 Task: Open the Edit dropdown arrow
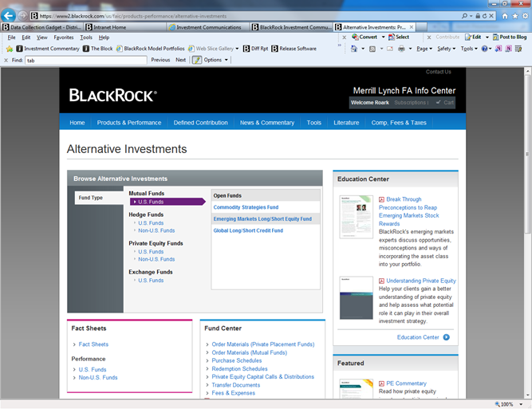click(487, 37)
